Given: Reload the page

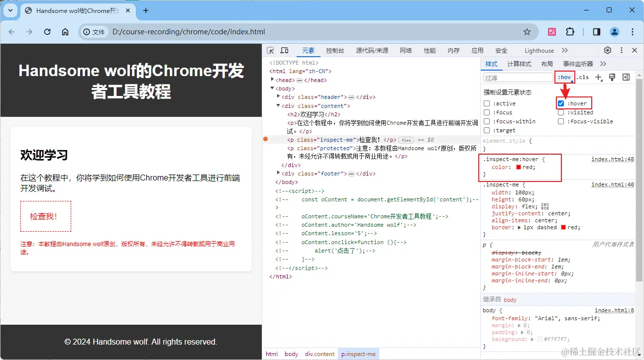Looking at the screenshot, I should (x=47, y=32).
